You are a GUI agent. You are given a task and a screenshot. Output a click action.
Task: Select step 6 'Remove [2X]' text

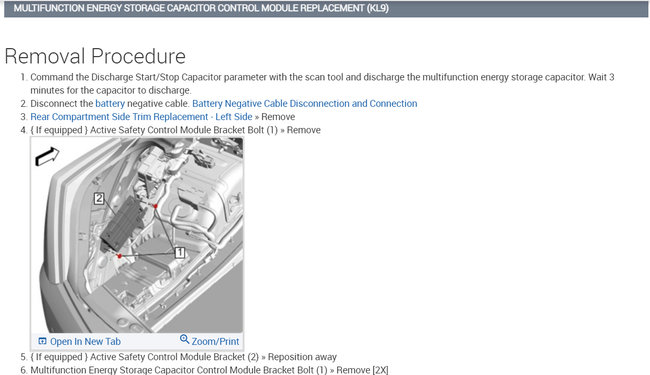(362, 370)
